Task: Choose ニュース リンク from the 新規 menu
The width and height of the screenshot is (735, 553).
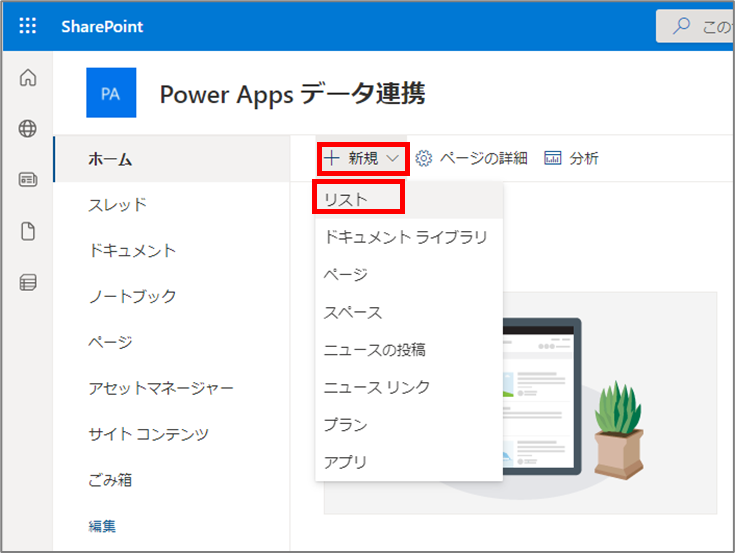Action: coord(409,387)
